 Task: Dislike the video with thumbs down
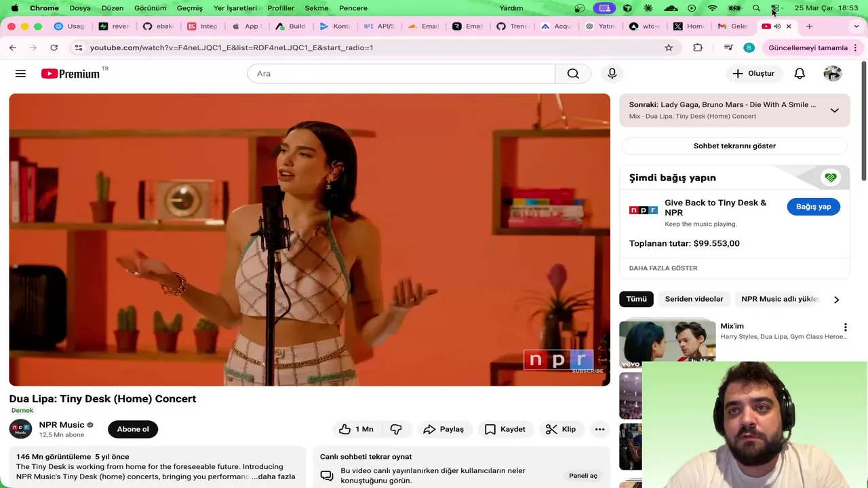point(396,429)
